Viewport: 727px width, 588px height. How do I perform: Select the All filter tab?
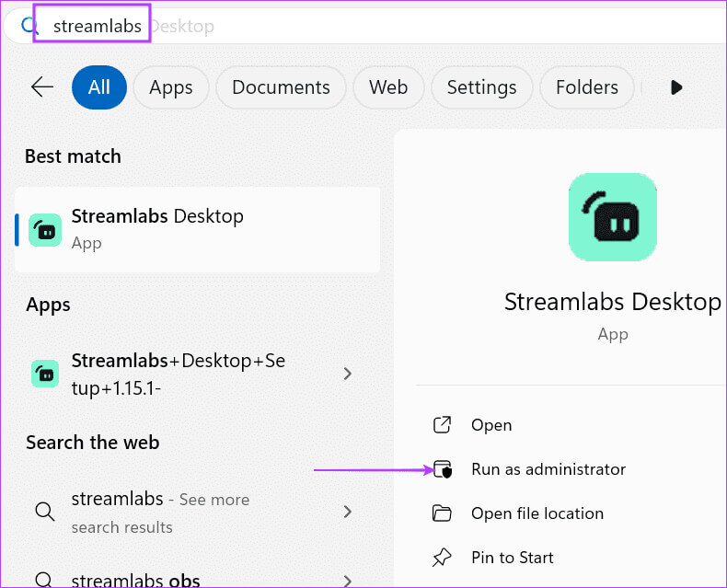(99, 87)
